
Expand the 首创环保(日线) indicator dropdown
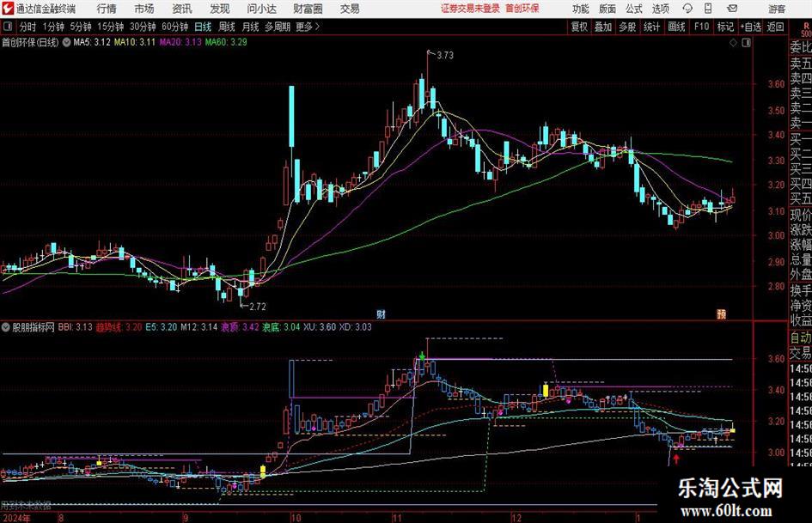point(66,42)
